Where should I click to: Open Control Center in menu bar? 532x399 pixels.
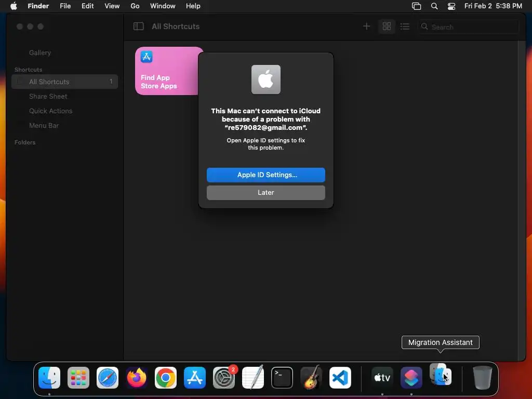coord(451,6)
